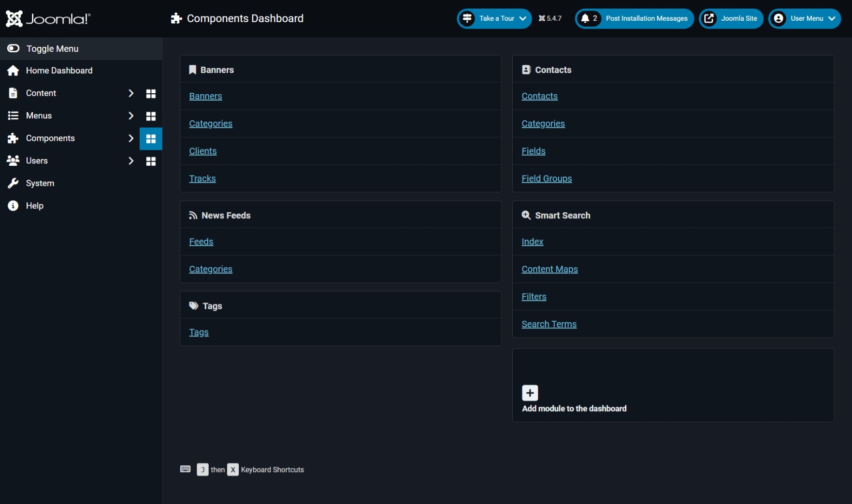Click the System wrench icon
The height and width of the screenshot is (504, 852).
[x=13, y=183]
